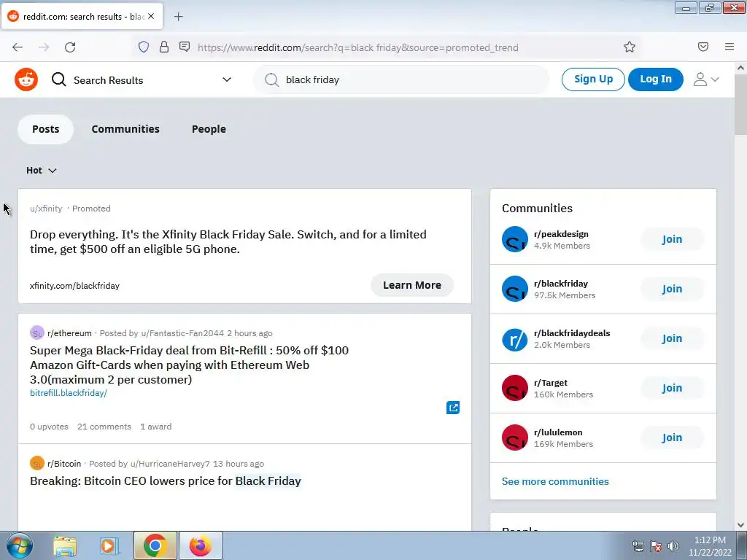Click the Windows Start button

click(x=19, y=545)
